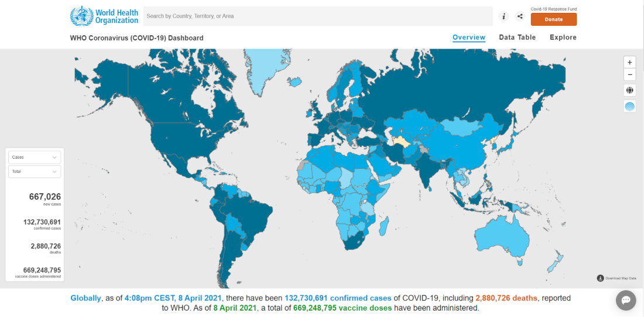Click '2,880,726 deaths' orange text

506,298
